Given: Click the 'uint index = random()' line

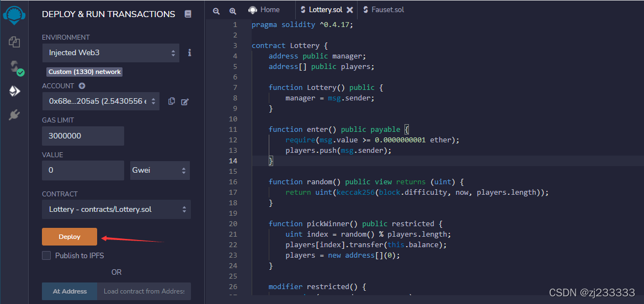Looking at the screenshot, I should tap(368, 234).
